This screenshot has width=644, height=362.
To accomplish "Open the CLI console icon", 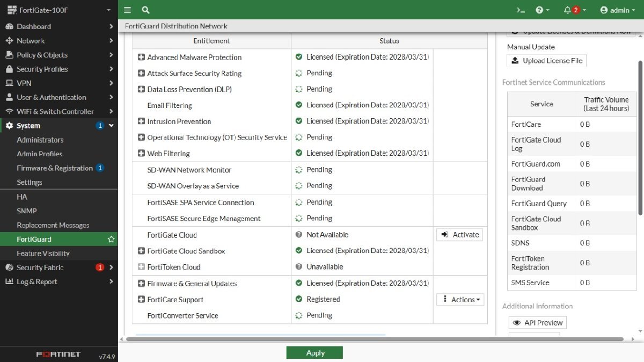I will click(x=520, y=10).
